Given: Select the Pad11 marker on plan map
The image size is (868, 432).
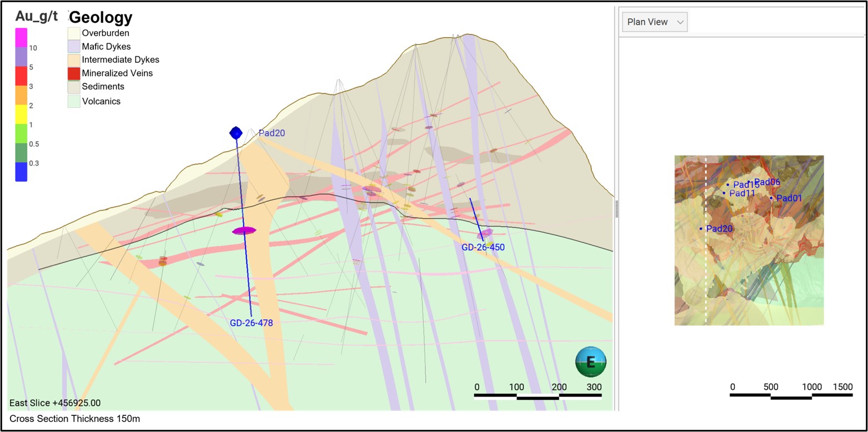Looking at the screenshot, I should 724,193.
